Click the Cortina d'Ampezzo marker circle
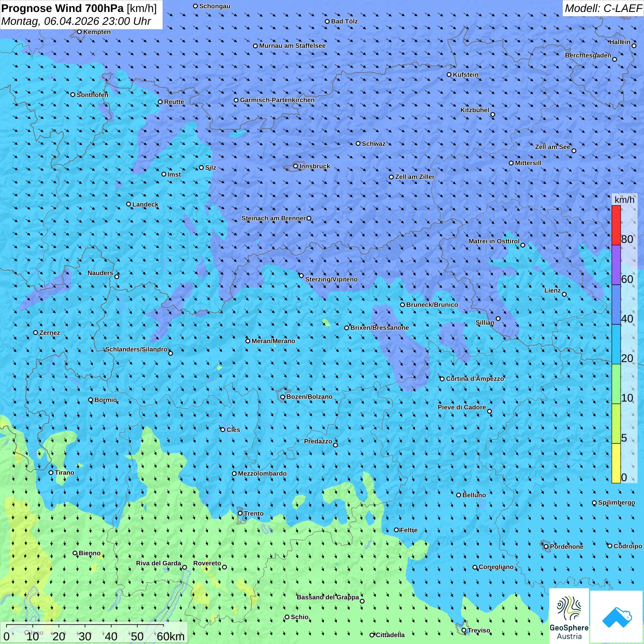 pos(442,379)
